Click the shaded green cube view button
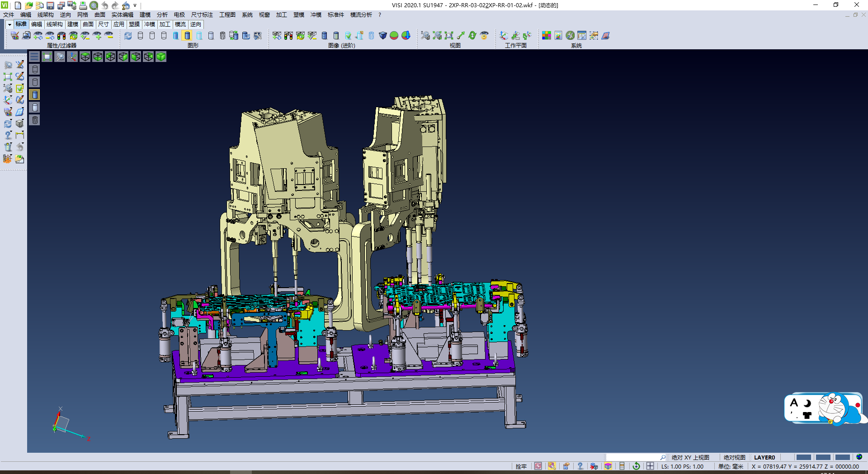 tap(161, 57)
